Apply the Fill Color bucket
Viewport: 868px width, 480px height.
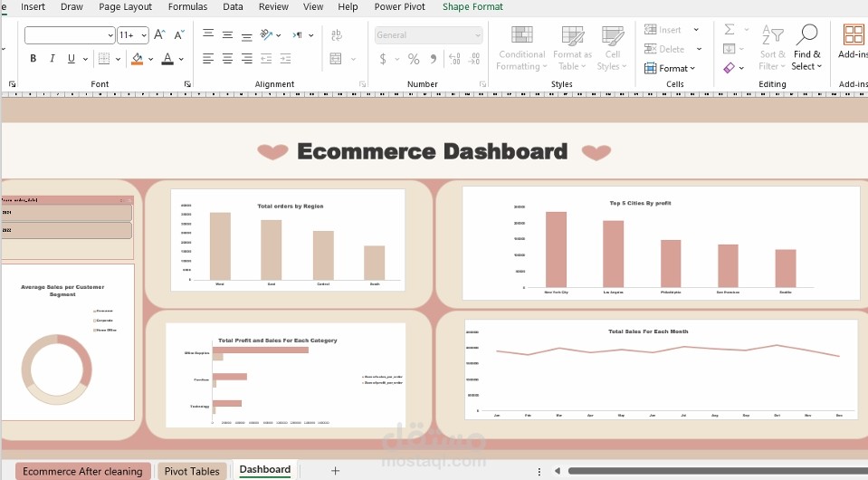tap(137, 58)
